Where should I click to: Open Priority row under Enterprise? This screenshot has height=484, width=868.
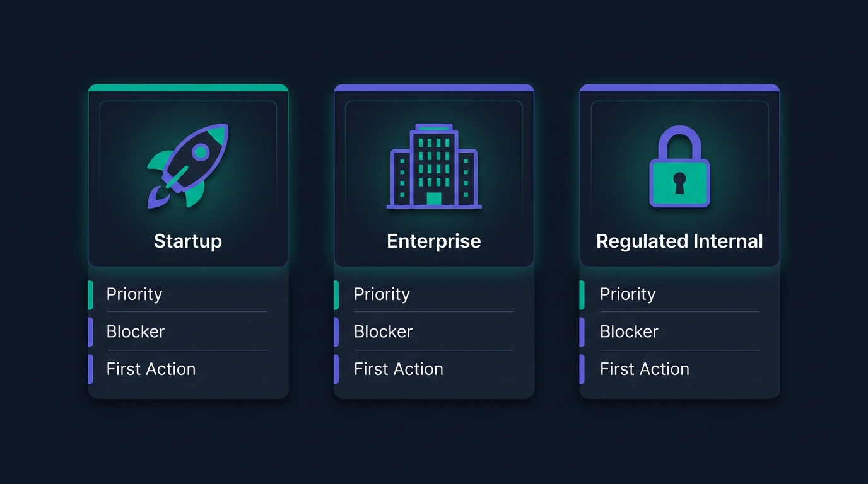point(434,294)
